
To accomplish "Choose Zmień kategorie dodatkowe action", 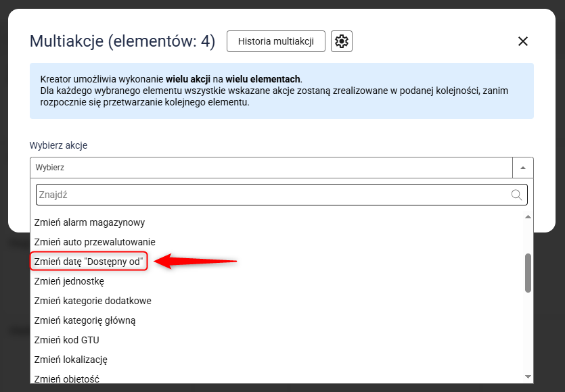I will pyautogui.click(x=93, y=301).
